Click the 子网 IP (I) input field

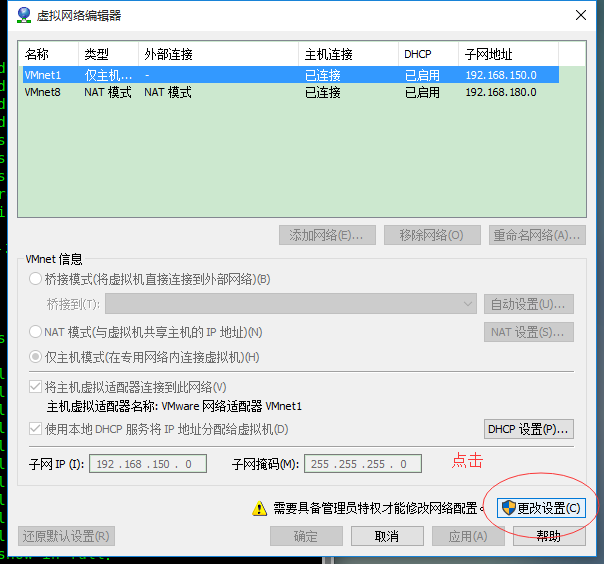148,463
